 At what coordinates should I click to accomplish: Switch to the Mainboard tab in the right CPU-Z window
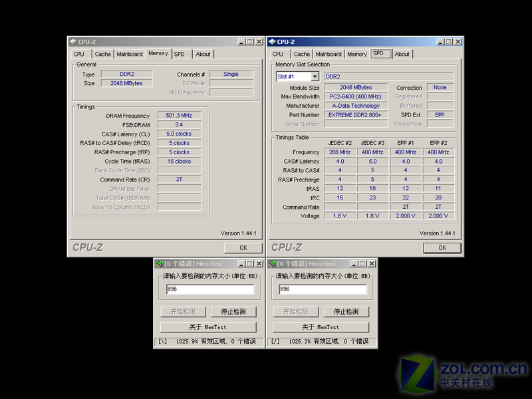(x=328, y=54)
